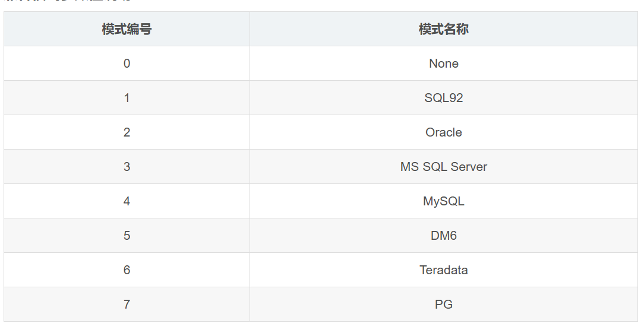Screen dimensions: 644x333
Task: Select mode number 7 cell
Action: point(127,305)
